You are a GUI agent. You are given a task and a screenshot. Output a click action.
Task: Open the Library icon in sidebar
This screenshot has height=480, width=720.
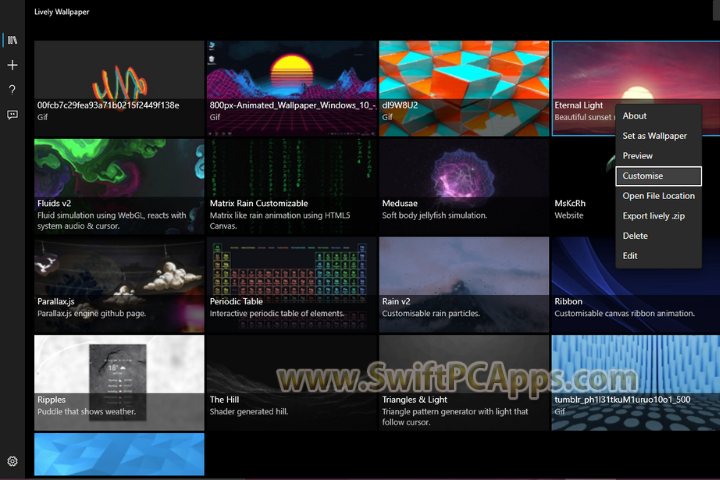[x=12, y=40]
